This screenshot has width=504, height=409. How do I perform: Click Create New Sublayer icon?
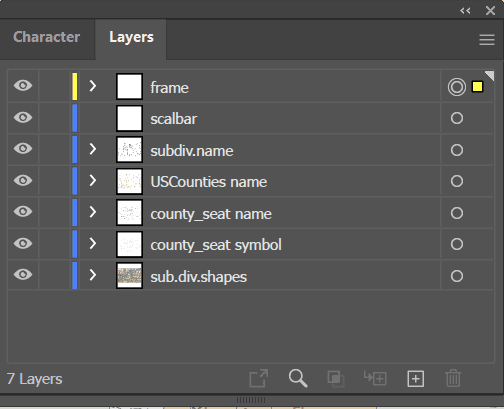coord(375,378)
